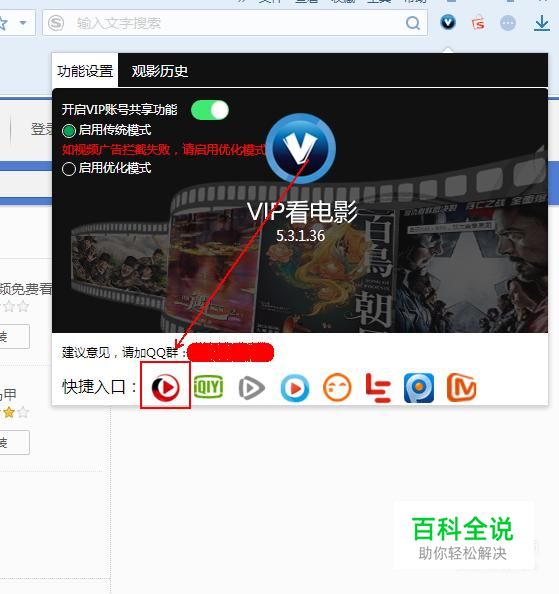Click the red ad-blocking failure hint text
Screen dimensions: 559x594
tap(164, 150)
